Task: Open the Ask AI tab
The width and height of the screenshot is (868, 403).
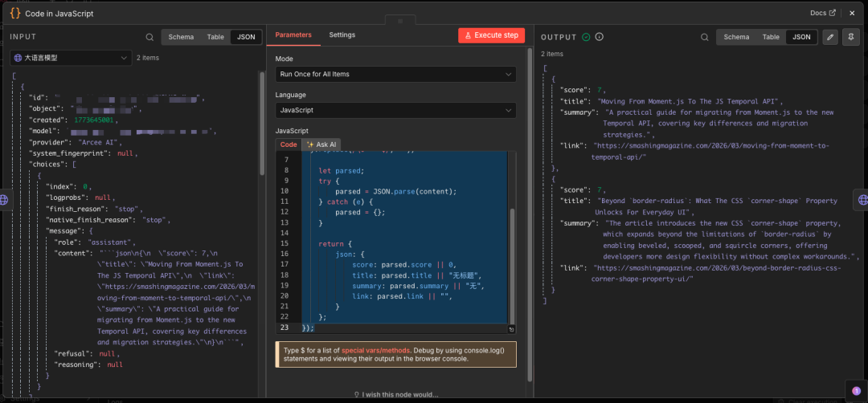Action: [321, 145]
